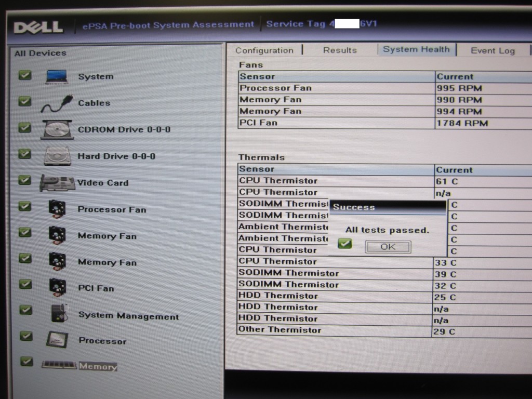
Task: Switch to the Results tab
Action: pos(340,50)
